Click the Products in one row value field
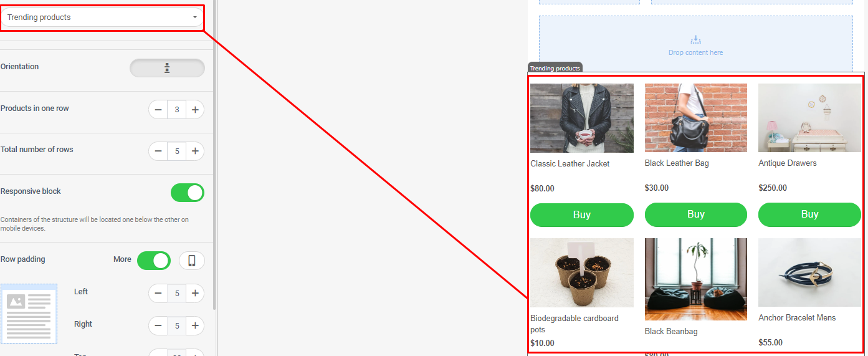 177,110
